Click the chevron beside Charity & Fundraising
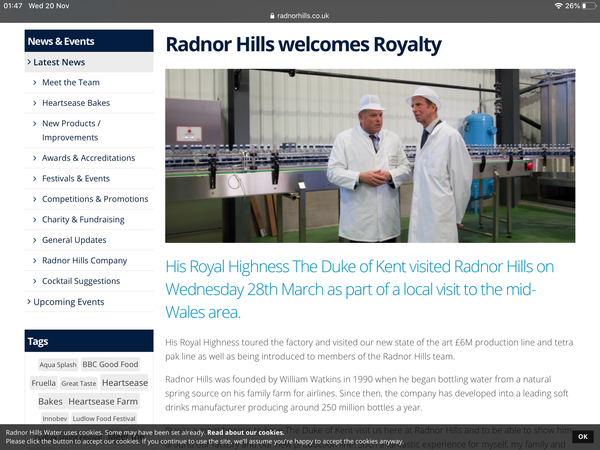The image size is (600, 450). [35, 220]
